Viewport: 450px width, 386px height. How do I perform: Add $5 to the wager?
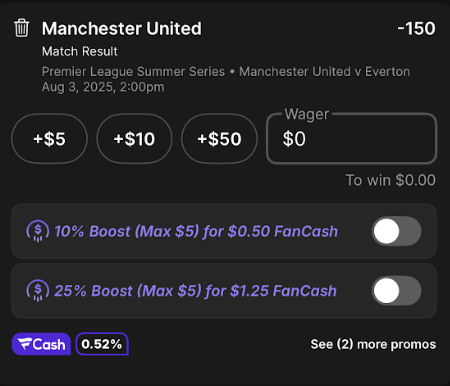(x=49, y=139)
